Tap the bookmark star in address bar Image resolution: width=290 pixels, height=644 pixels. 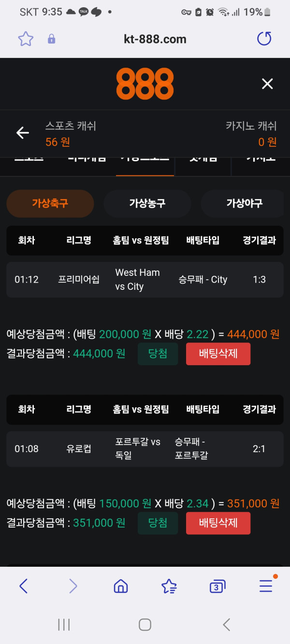(x=26, y=39)
